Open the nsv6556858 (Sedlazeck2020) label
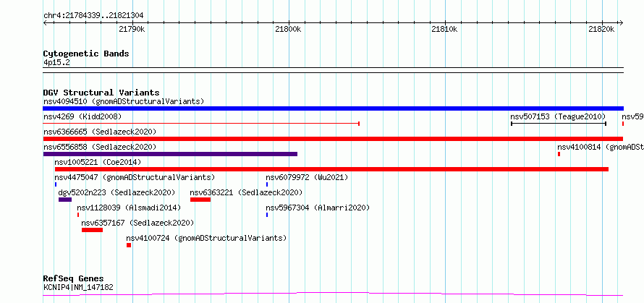 point(100,147)
